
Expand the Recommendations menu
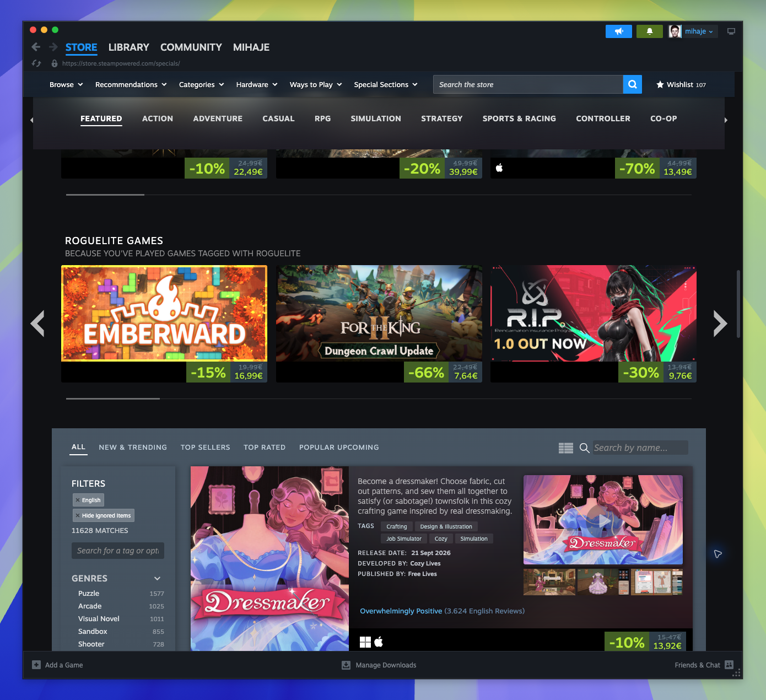[x=131, y=84]
